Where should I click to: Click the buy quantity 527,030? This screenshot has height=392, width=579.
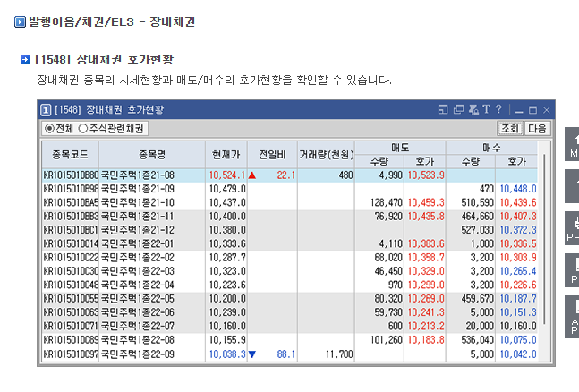(x=478, y=230)
